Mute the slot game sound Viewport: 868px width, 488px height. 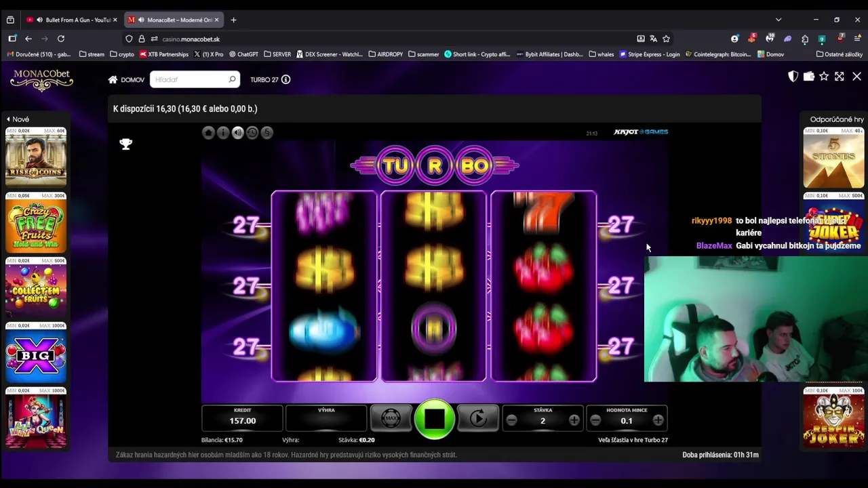(237, 133)
